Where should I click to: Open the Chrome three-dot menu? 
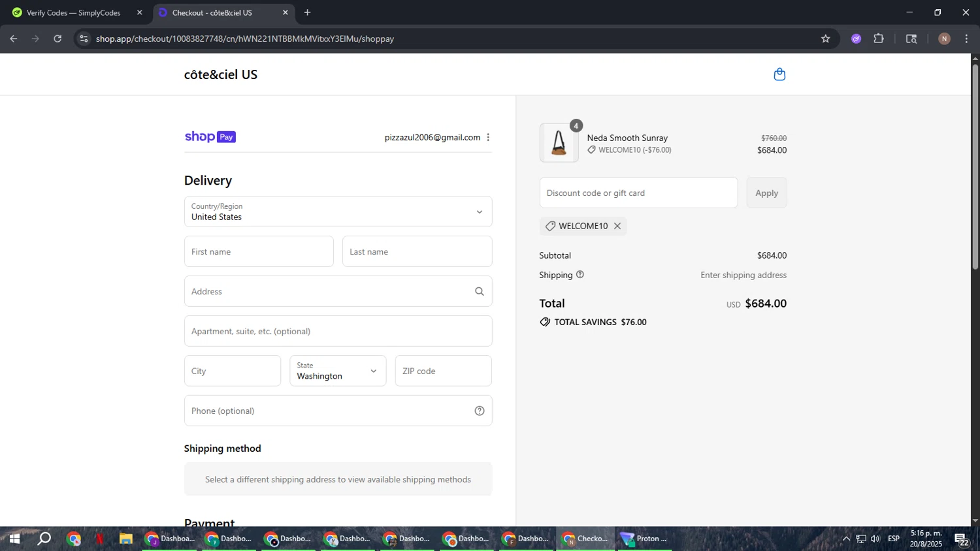966,39
